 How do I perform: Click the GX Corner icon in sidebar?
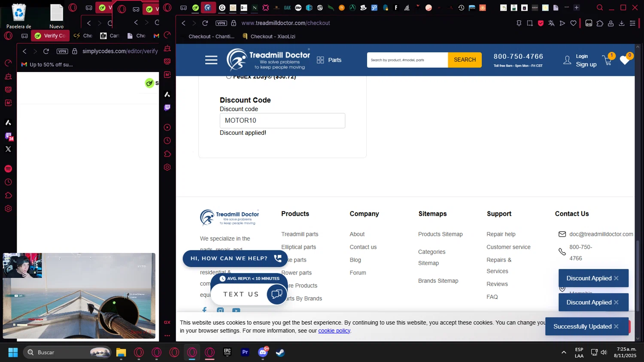coord(167,322)
